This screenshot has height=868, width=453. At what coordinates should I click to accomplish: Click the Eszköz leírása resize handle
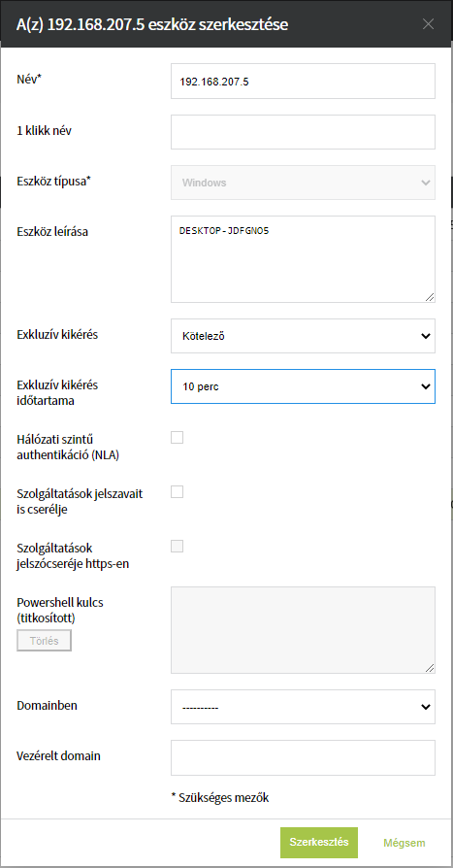tap(430, 297)
